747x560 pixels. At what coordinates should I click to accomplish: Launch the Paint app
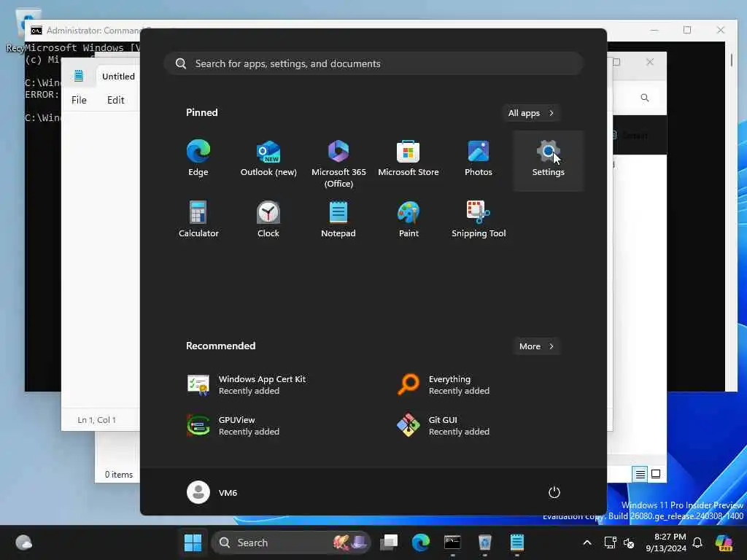(x=409, y=219)
